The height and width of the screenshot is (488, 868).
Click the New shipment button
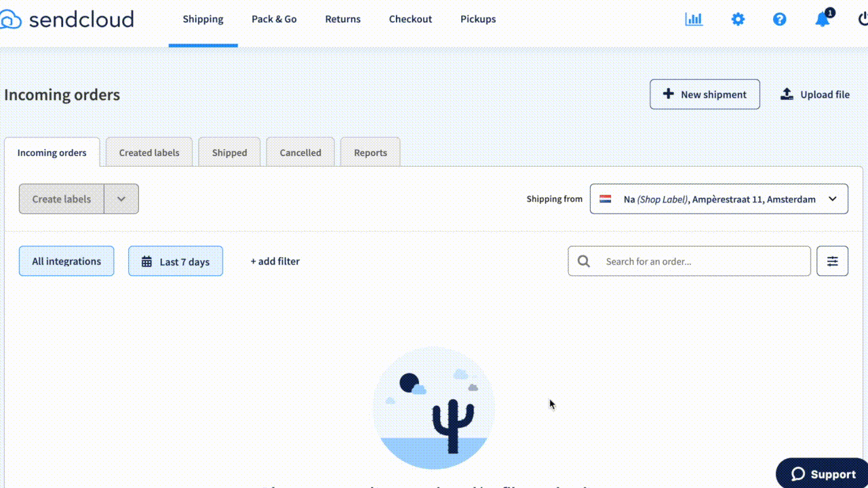(x=705, y=94)
